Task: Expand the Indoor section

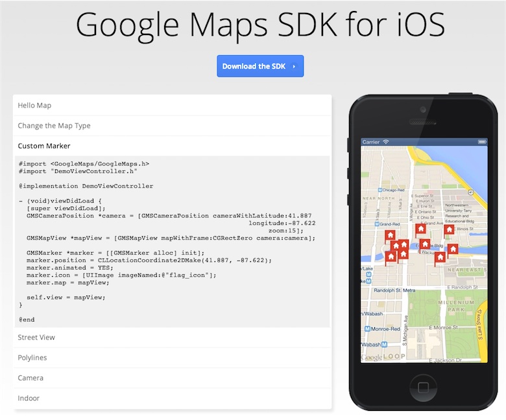Action: [173, 398]
